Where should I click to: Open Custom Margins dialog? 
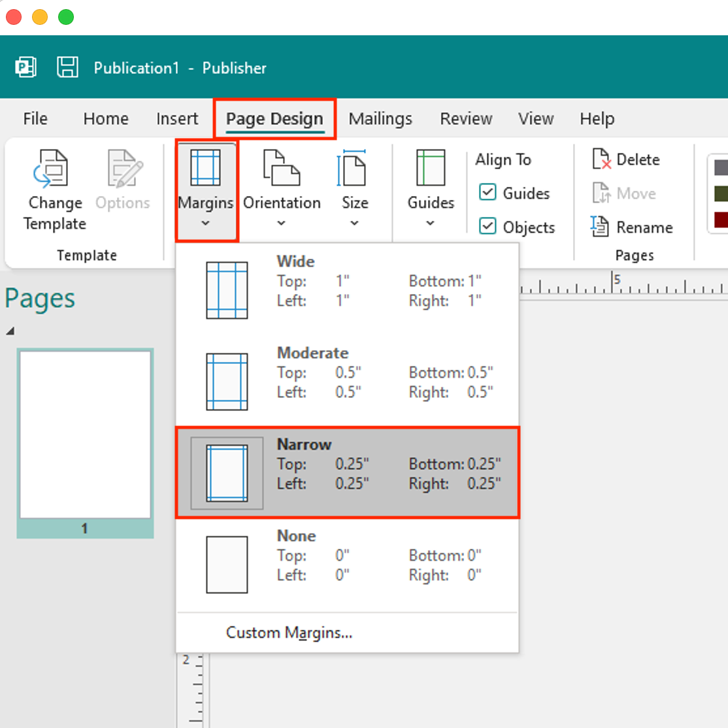pyautogui.click(x=289, y=632)
